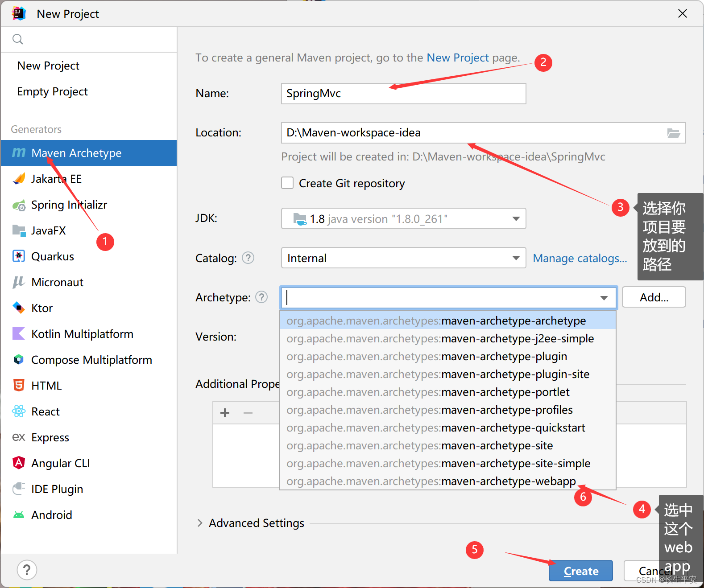Select the Quarkus generator

[89, 256]
